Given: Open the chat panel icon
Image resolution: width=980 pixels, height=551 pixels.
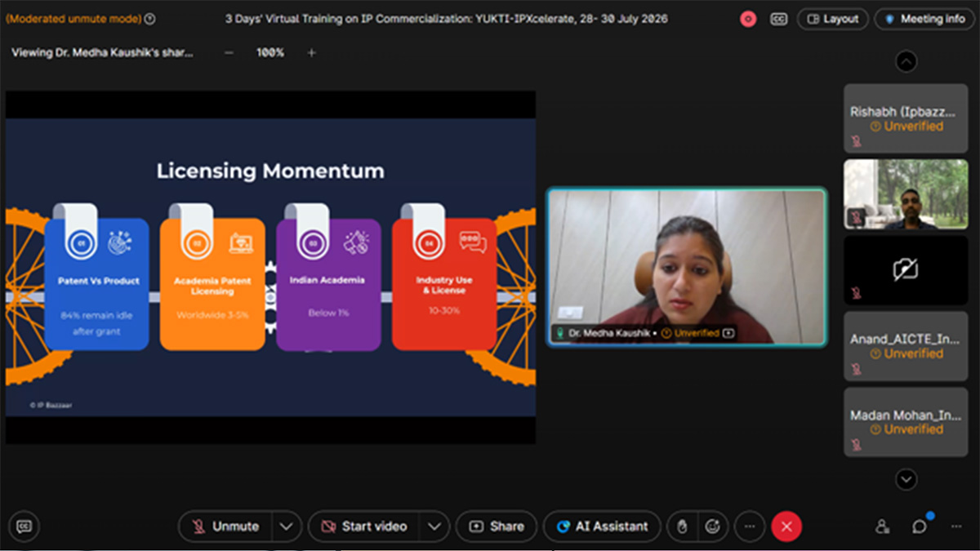Looking at the screenshot, I should coord(920,527).
